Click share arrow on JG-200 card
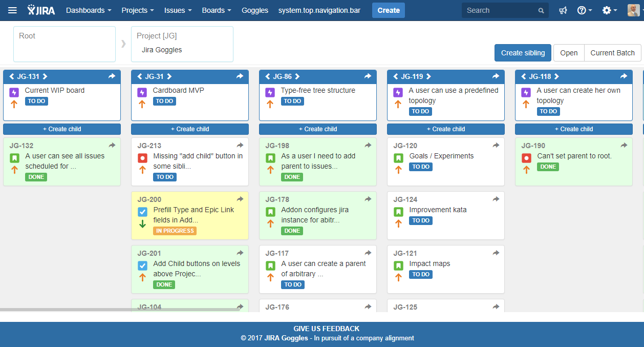Image resolution: width=644 pixels, height=347 pixels. [240, 199]
